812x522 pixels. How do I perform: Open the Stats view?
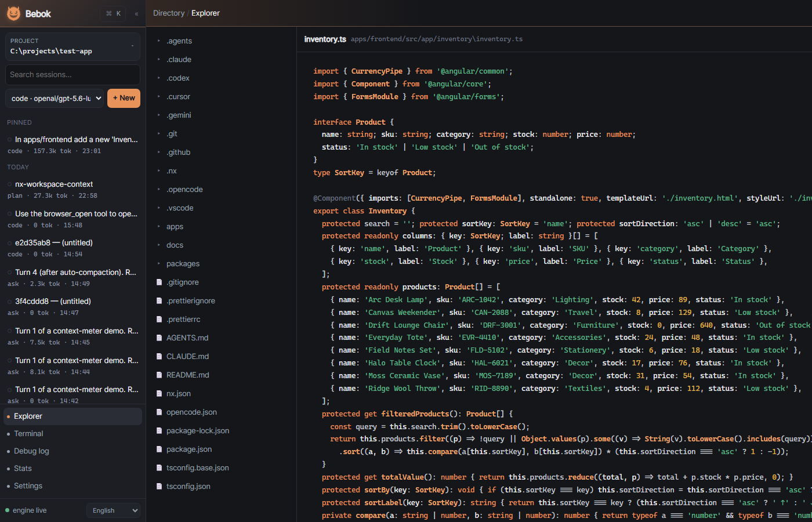(72, 469)
